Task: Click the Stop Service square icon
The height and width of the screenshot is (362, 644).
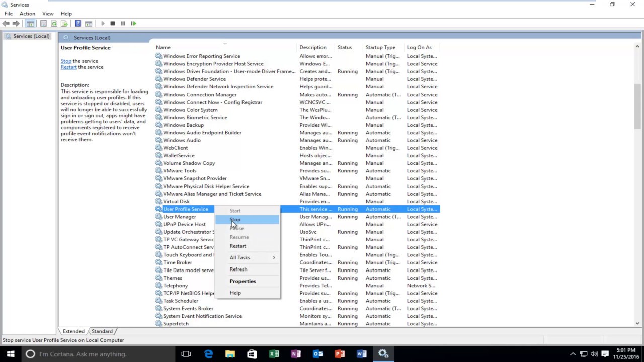Action: pyautogui.click(x=113, y=24)
